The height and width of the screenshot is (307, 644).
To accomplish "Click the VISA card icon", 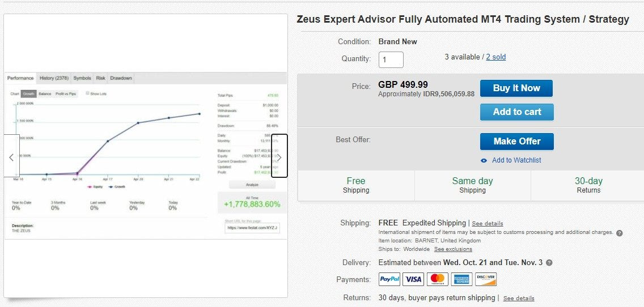I will click(x=413, y=279).
